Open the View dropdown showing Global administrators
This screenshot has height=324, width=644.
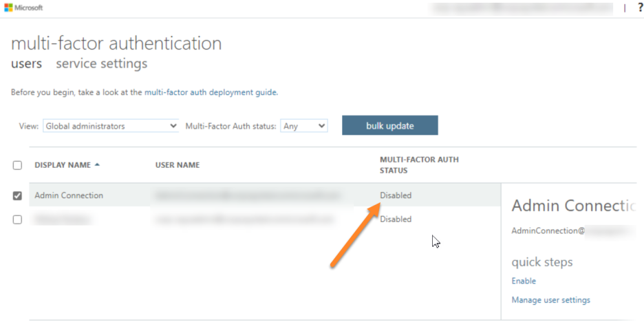111,126
